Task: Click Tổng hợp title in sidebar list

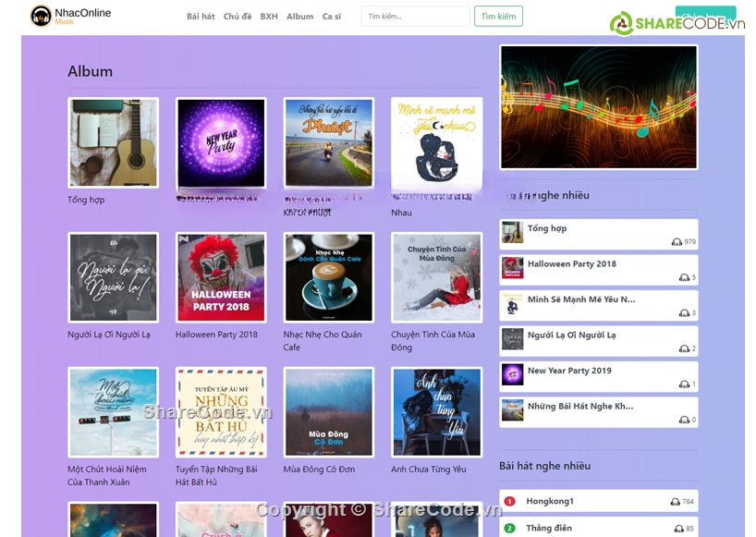Action: coord(547,228)
